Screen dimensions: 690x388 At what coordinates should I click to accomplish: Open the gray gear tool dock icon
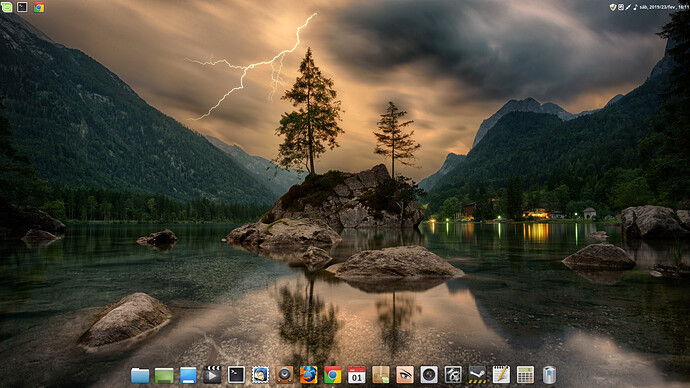tap(453, 375)
